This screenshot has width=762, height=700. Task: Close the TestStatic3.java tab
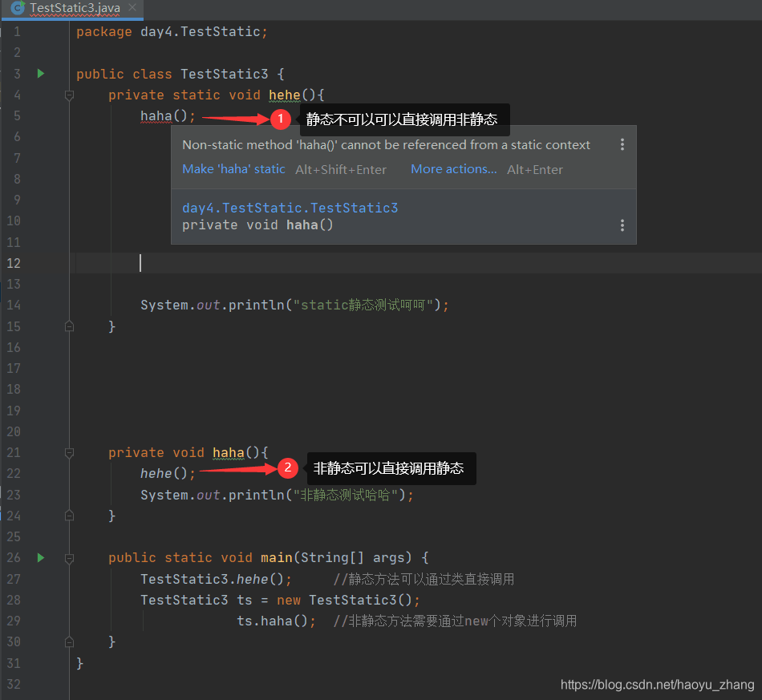[132, 7]
